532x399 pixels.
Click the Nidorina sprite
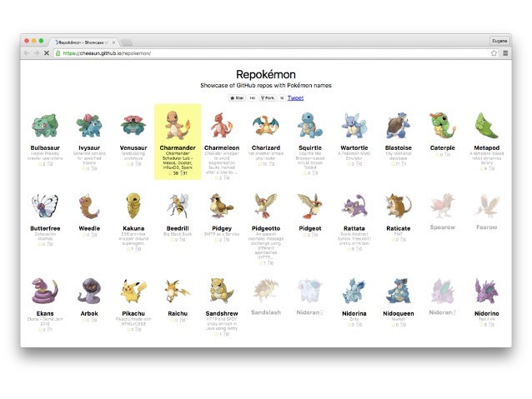354,291
